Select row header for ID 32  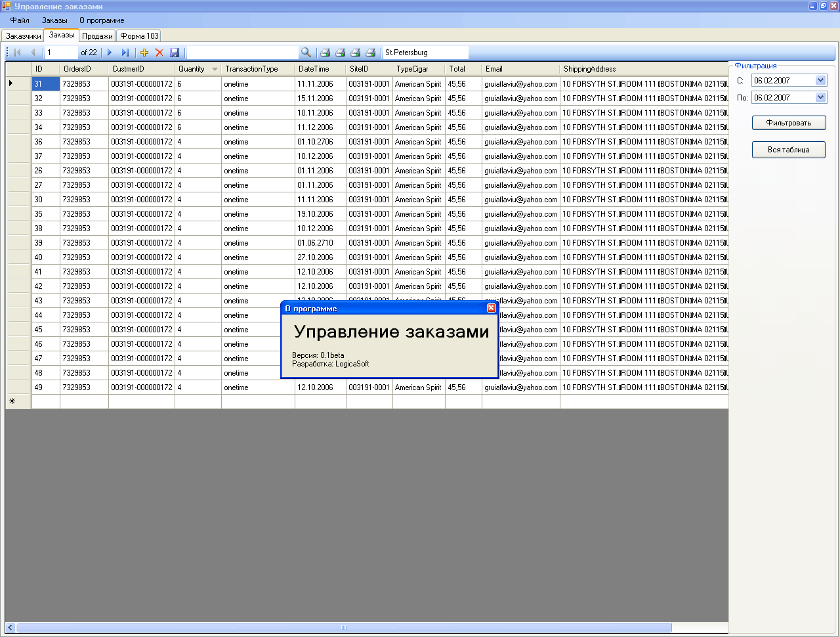coord(18,99)
